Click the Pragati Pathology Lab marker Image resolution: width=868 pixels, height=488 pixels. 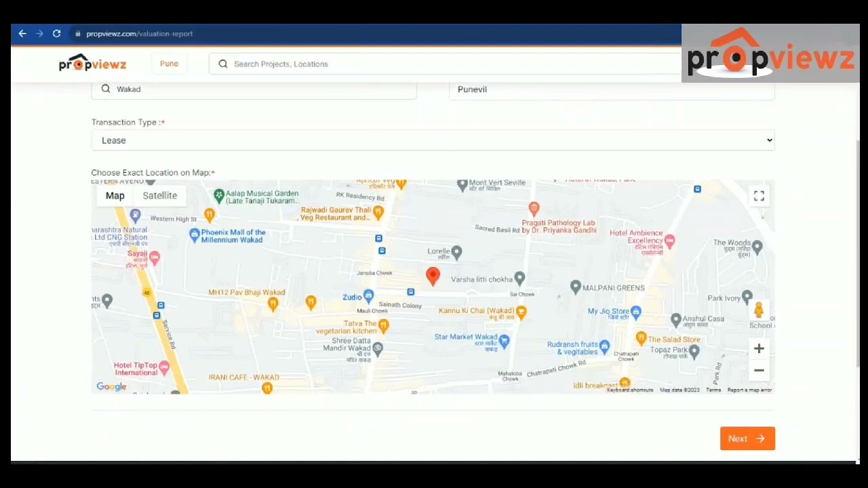click(x=534, y=209)
